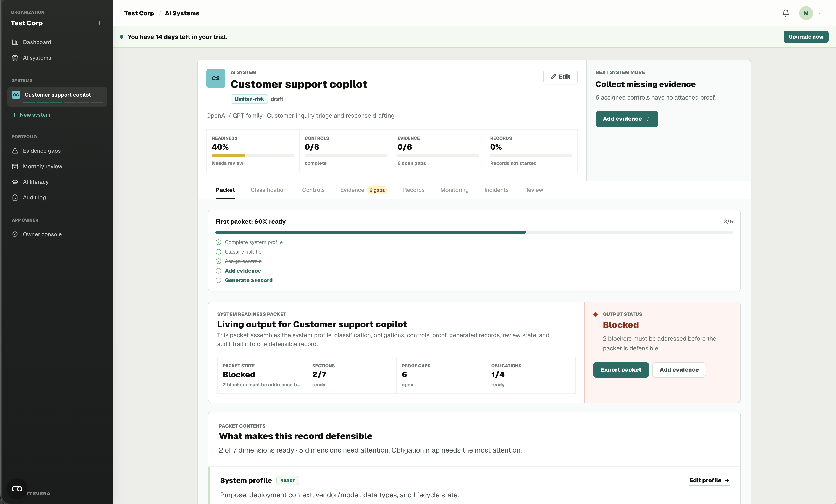The image size is (836, 504).
Task: Click the arrow in Add evidence button
Action: pos(648,119)
